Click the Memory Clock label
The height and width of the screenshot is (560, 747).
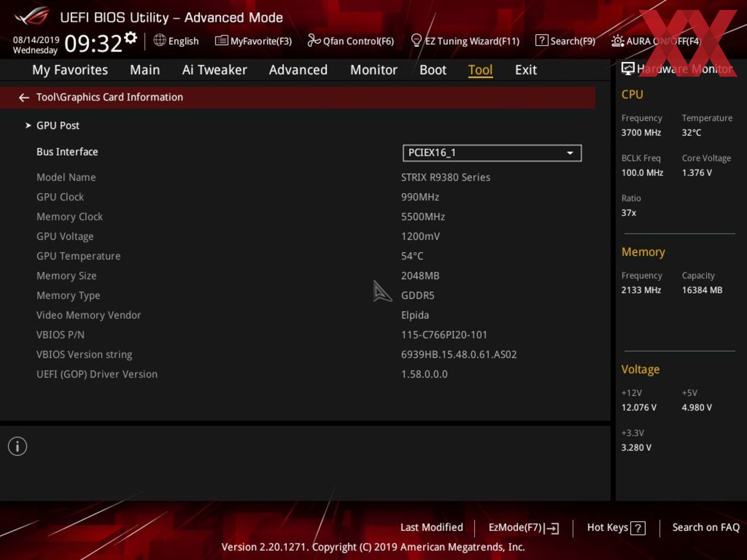[69, 217]
